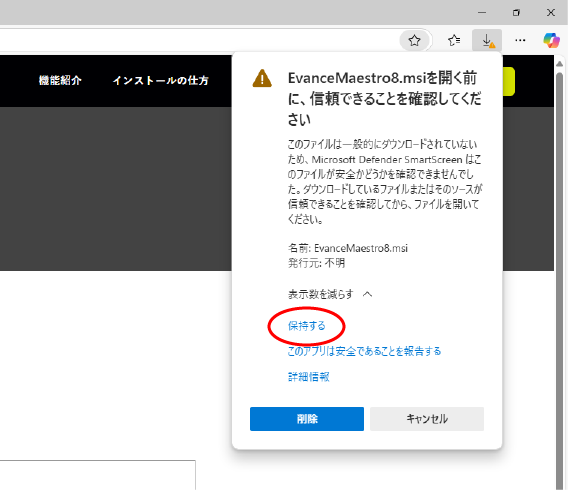The height and width of the screenshot is (490, 568).
Task: Close the browser window
Action: (x=551, y=12)
